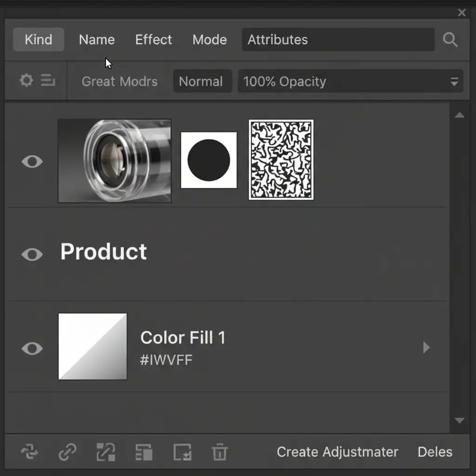This screenshot has width=476, height=476.
Task: Open the Normal blend mode dropdown
Action: 202,81
